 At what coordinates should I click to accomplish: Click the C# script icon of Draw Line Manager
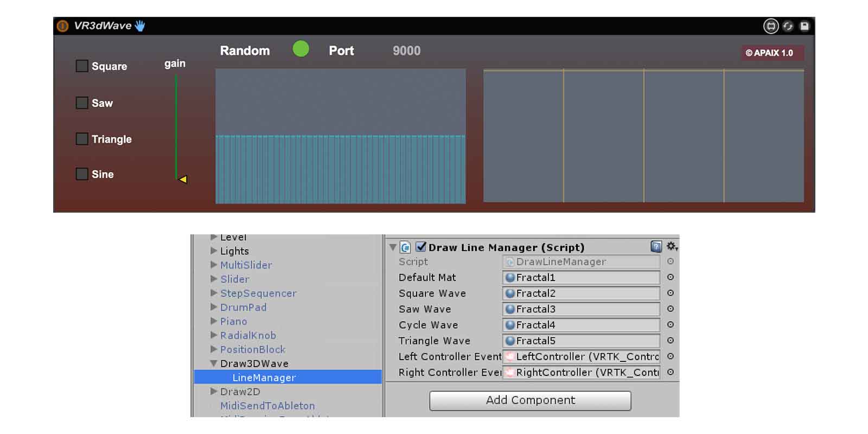coord(405,247)
